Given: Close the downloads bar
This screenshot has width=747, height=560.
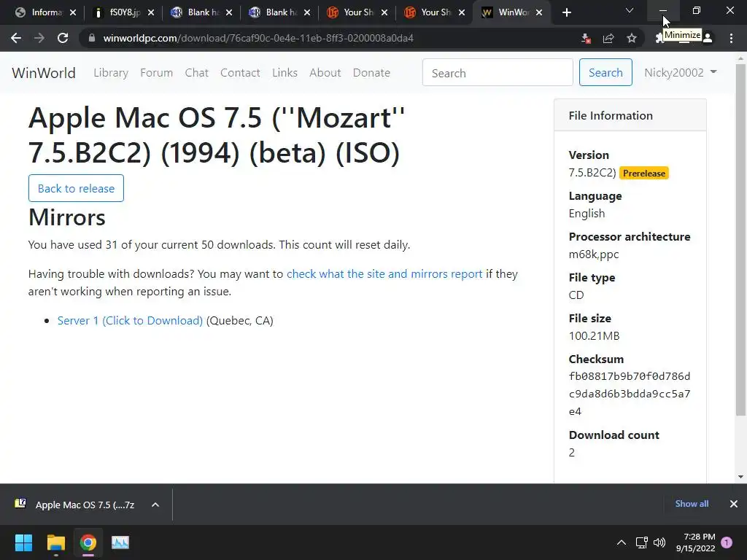Looking at the screenshot, I should (x=734, y=504).
